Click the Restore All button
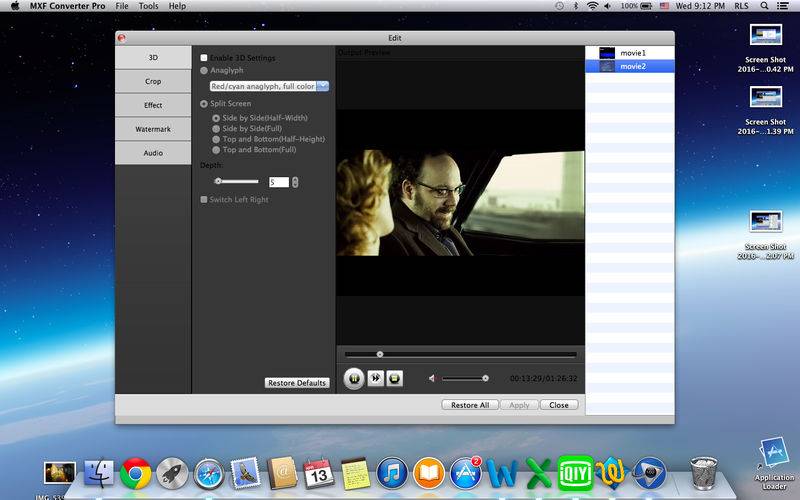800x500 pixels. pos(470,405)
